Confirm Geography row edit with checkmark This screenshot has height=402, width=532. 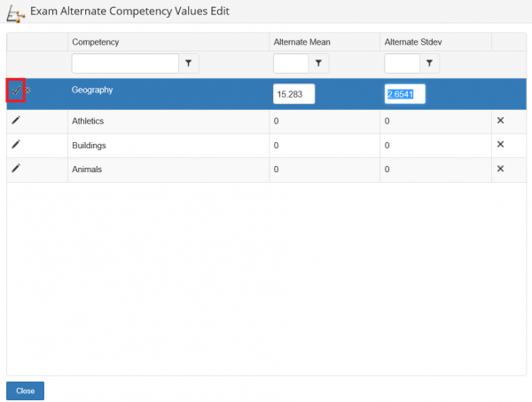pyautogui.click(x=16, y=91)
